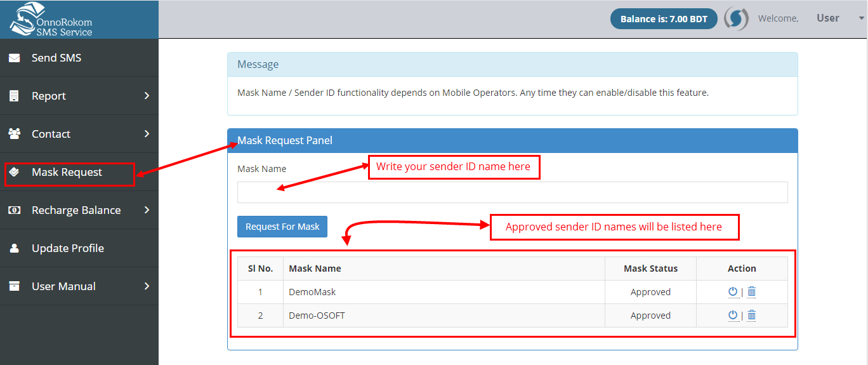Image resolution: width=868 pixels, height=365 pixels.
Task: Open Update Profile menu item
Action: pos(79,248)
